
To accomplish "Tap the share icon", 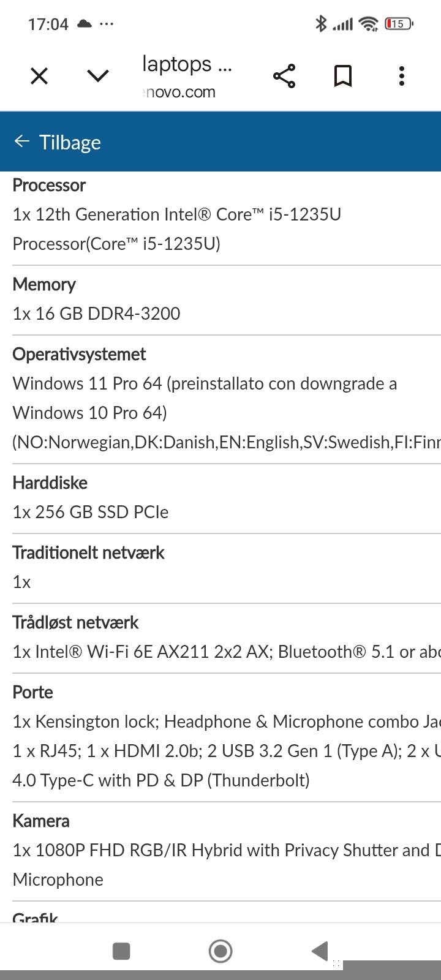I will tap(284, 76).
